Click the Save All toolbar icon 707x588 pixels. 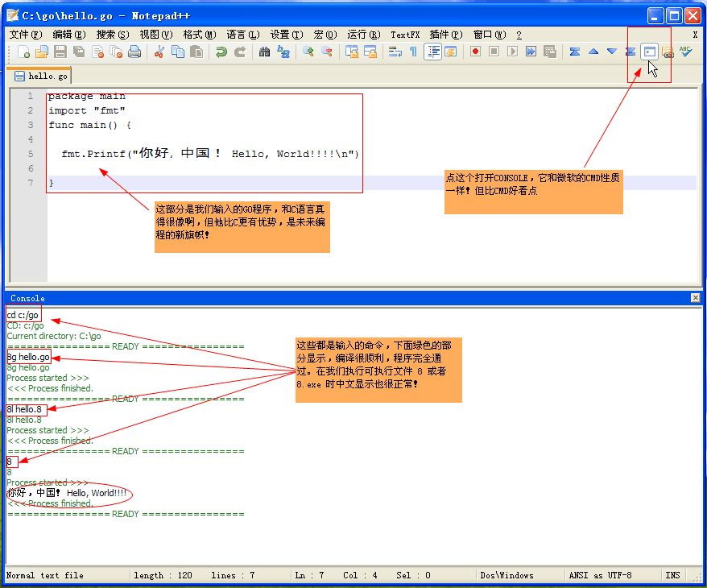(79, 52)
